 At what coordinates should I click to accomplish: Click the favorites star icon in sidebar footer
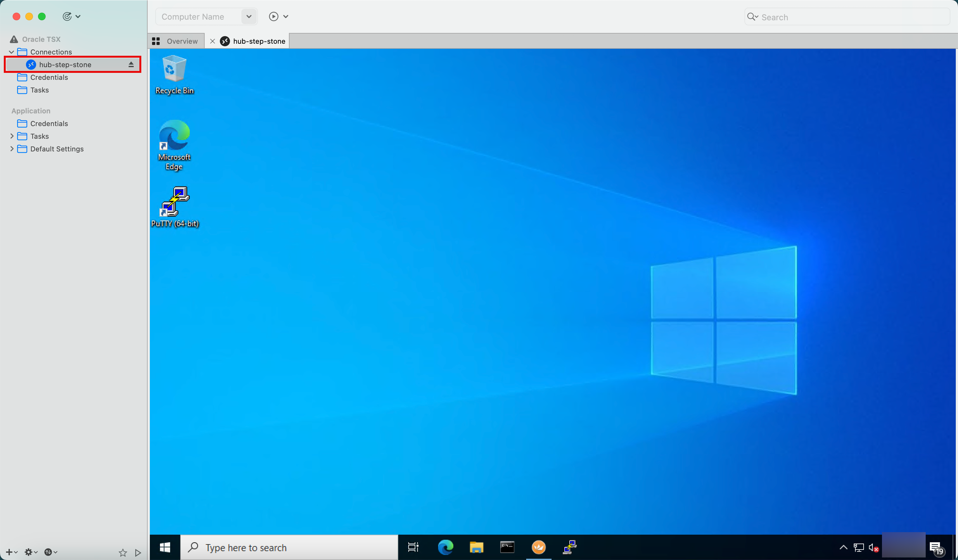point(122,552)
